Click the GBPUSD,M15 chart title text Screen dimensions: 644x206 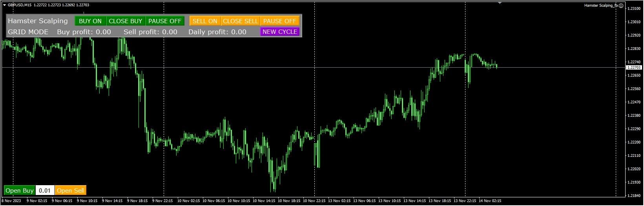point(20,5)
